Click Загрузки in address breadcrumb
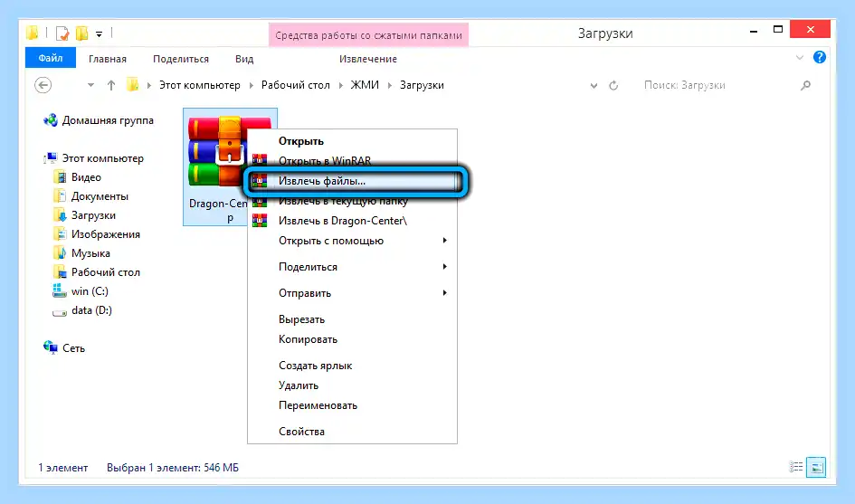855x504 pixels. pos(422,85)
